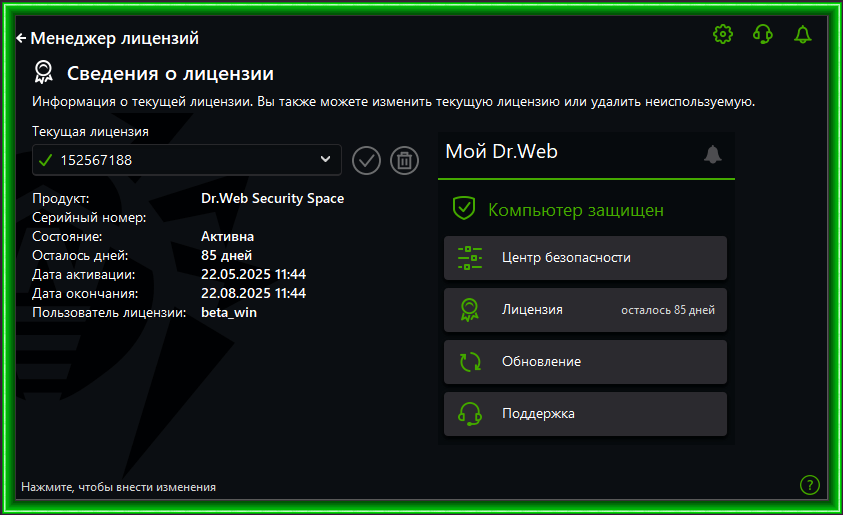Click the Менеджер лицензий title
Image resolution: width=843 pixels, height=515 pixels.
[x=115, y=38]
